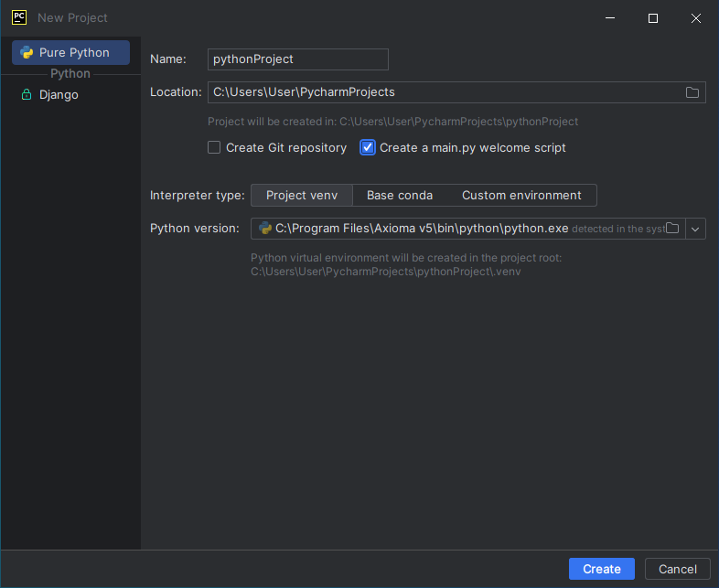Uncheck Create a main.py welcome script
This screenshot has width=719, height=588.
coord(368,147)
